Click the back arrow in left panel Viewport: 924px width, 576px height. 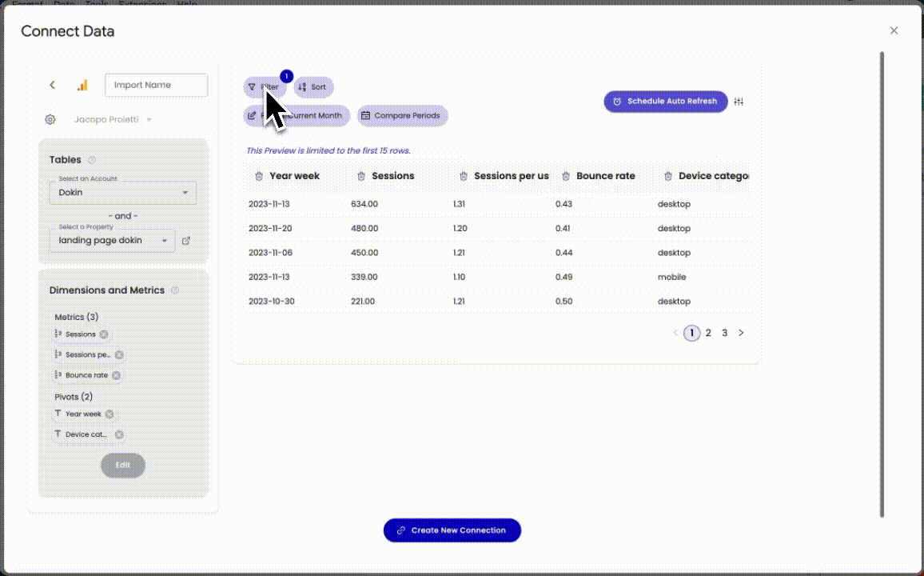[53, 85]
